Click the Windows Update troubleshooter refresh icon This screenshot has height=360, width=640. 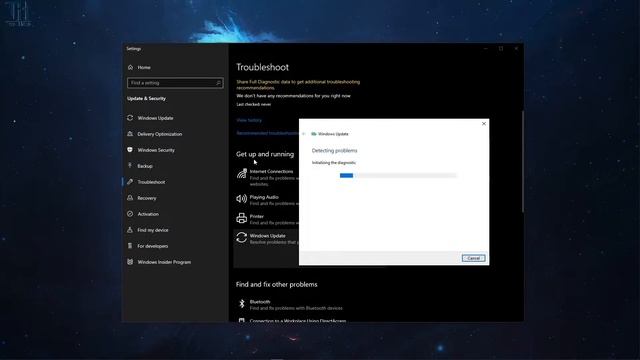242,238
